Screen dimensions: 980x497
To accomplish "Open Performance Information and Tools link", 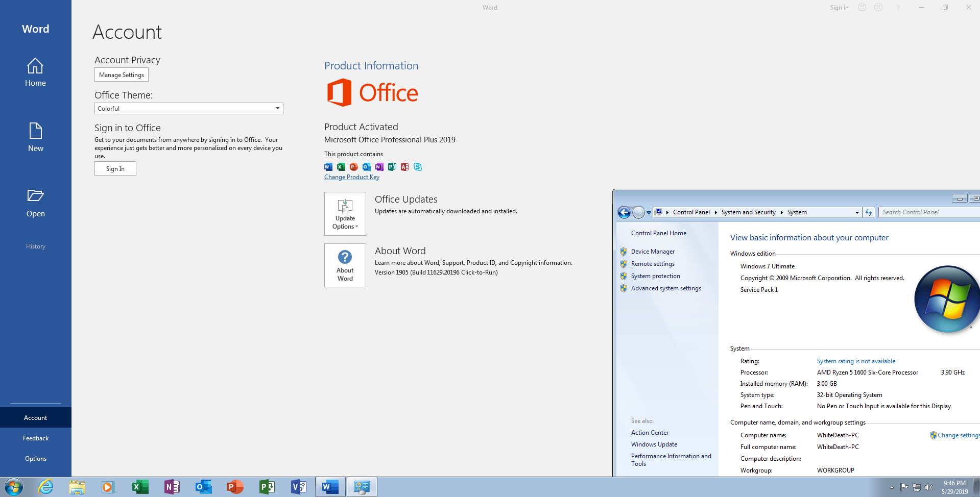I will [x=671, y=460].
